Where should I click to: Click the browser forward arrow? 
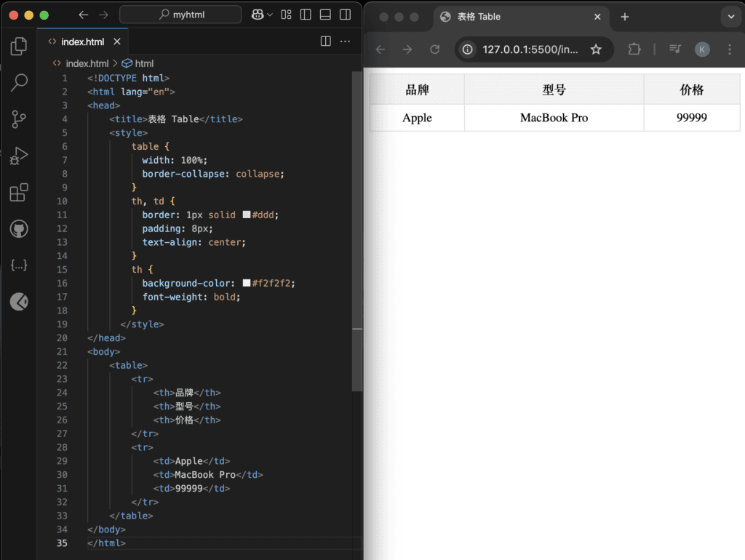(407, 49)
